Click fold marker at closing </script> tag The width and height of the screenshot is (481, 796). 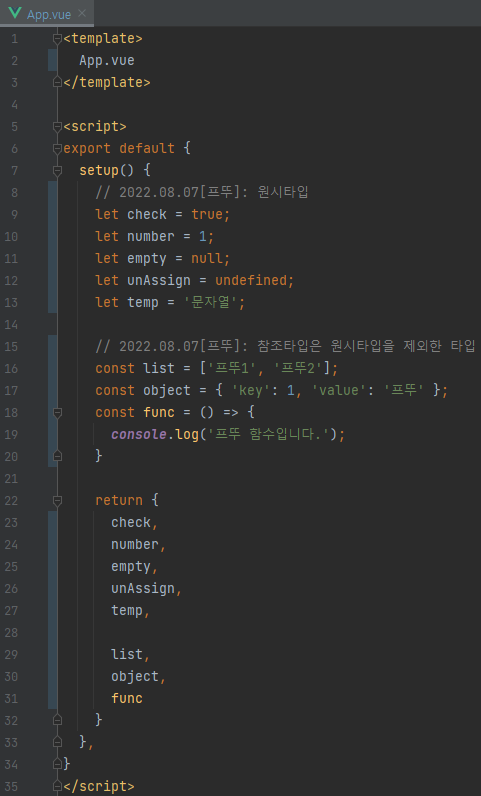[57, 786]
